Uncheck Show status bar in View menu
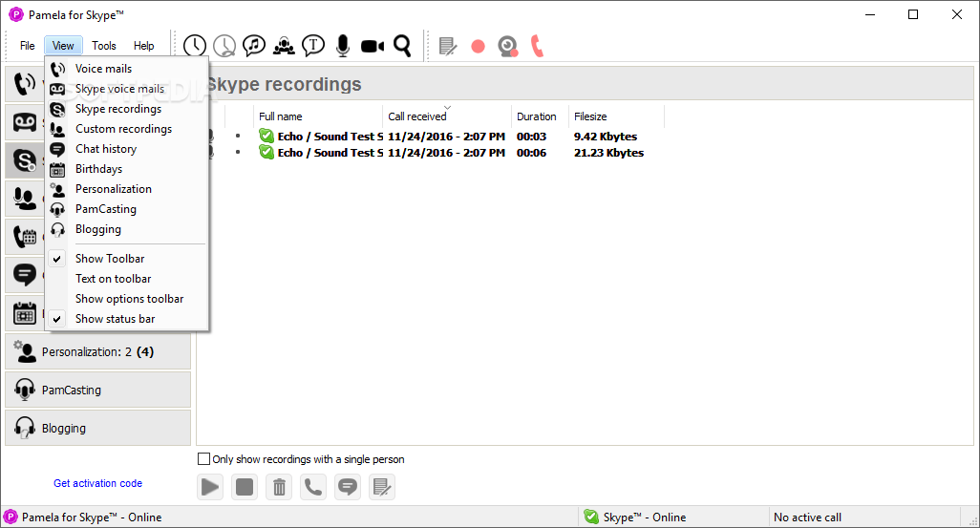Viewport: 980px width, 528px height. [x=127, y=319]
